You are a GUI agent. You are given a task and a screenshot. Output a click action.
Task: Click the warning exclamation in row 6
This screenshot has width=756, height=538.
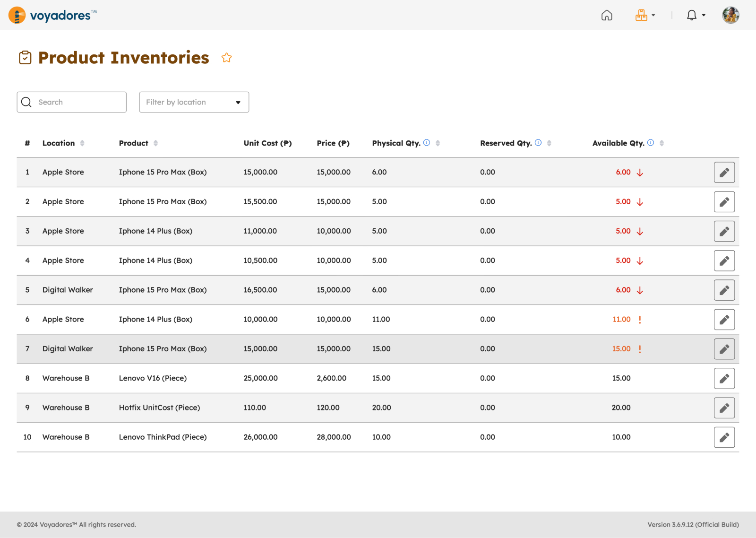point(640,320)
